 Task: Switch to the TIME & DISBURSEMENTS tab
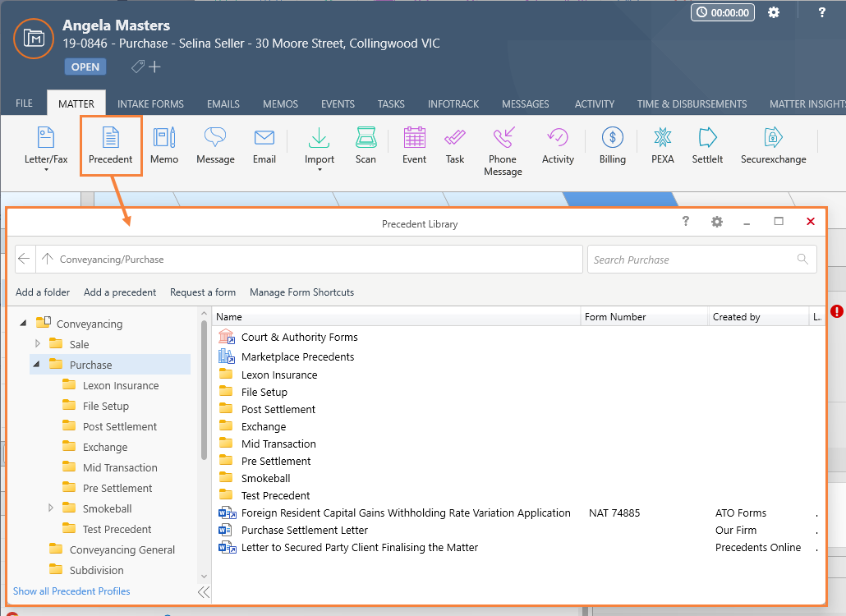(692, 104)
